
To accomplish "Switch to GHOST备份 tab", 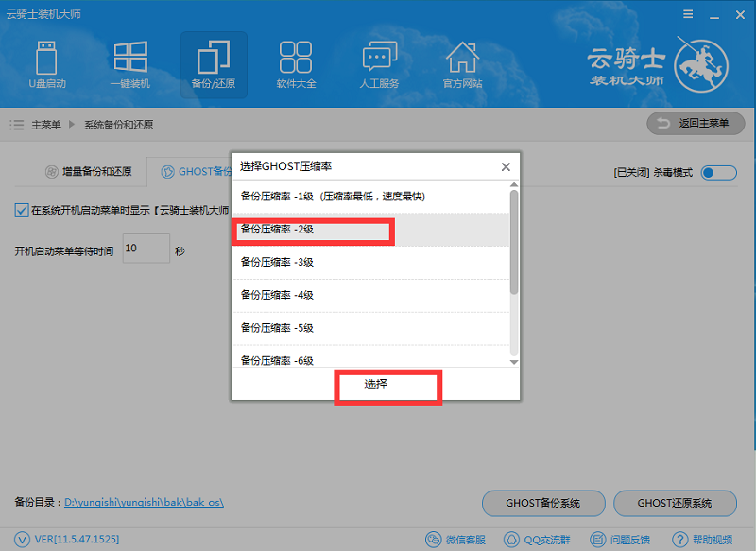I will [x=197, y=172].
